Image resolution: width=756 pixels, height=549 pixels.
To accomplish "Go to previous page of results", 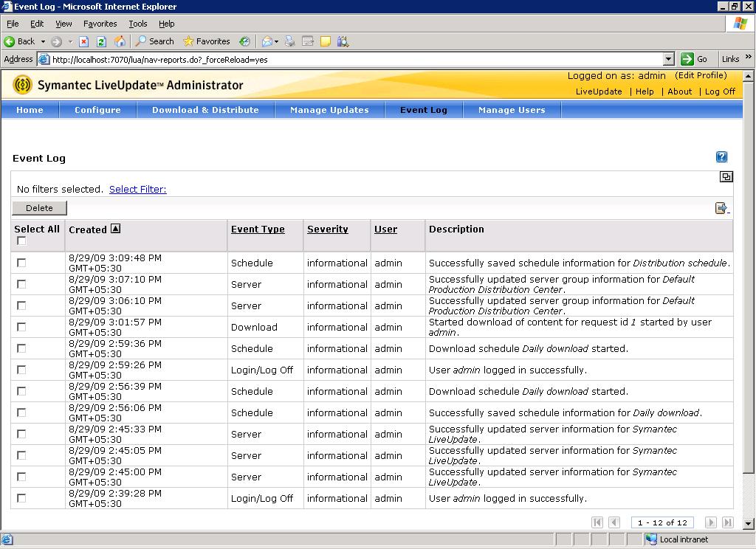I will (x=614, y=522).
